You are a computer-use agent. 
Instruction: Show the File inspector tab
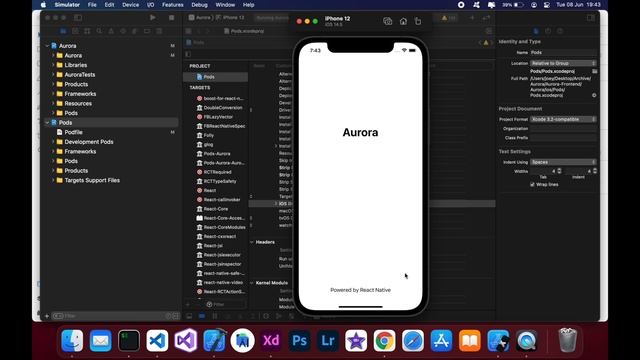[x=536, y=31]
